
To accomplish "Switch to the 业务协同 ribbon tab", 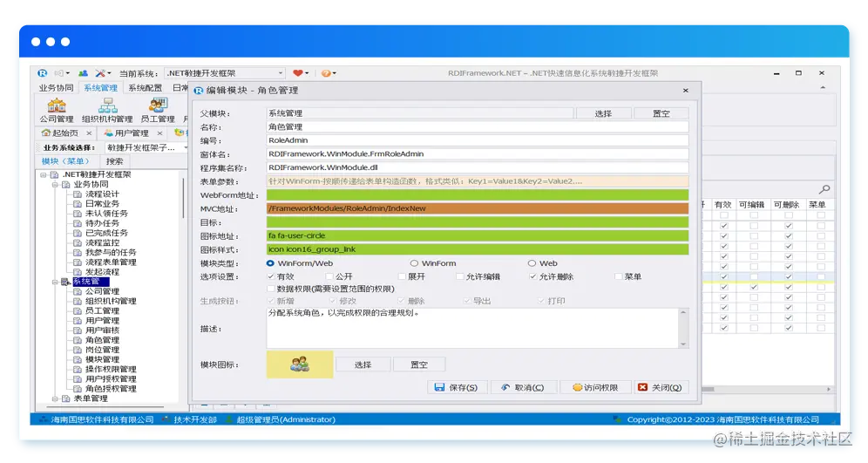I will click(x=56, y=88).
